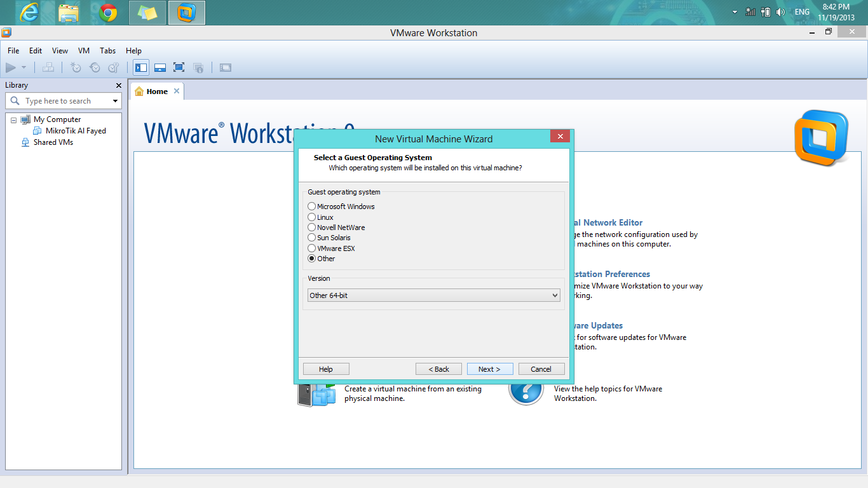Select Shared VMs in the Library

click(x=53, y=142)
